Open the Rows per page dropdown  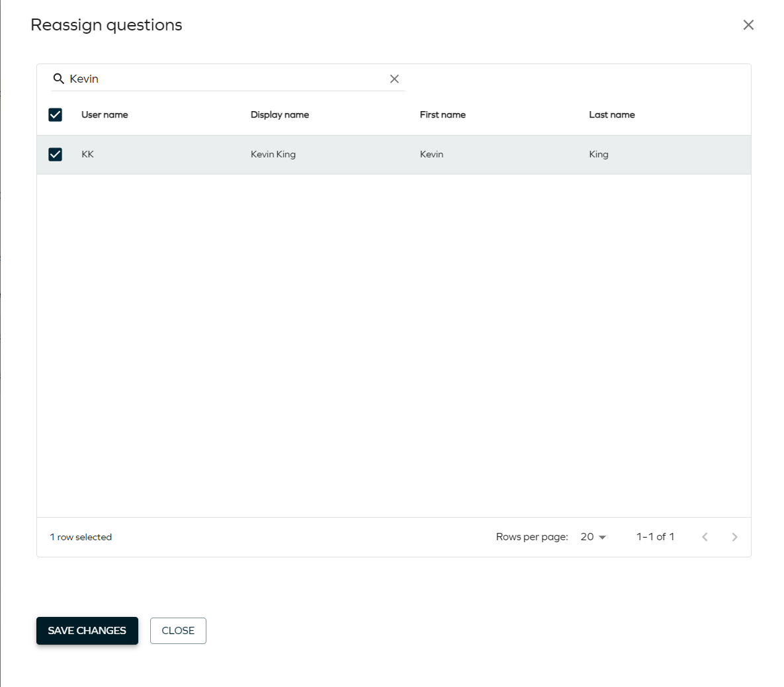click(x=593, y=537)
